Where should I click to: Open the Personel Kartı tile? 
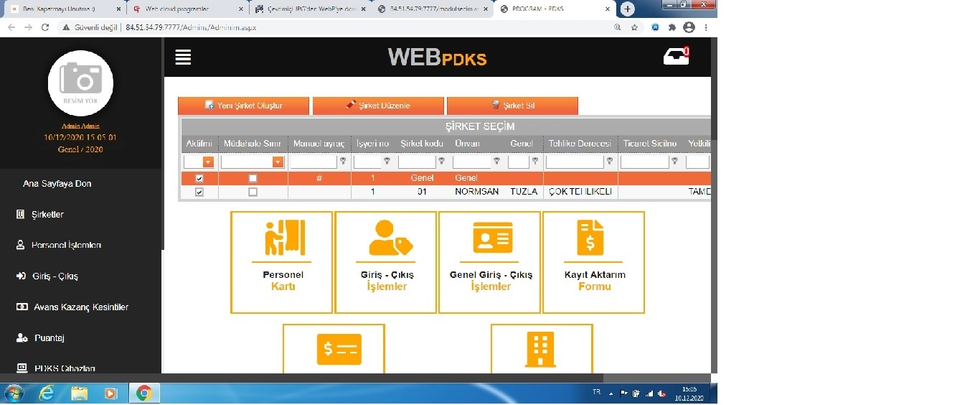(282, 262)
